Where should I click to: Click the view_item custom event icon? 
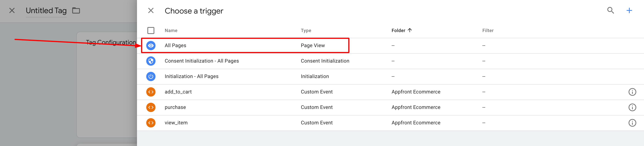[151, 123]
